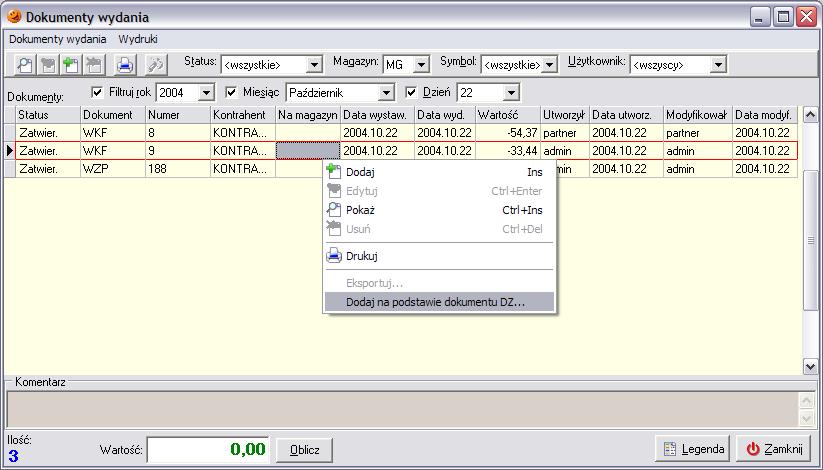Click the Usuń icon in context menu
This screenshot has width=823, height=470.
pyautogui.click(x=333, y=228)
